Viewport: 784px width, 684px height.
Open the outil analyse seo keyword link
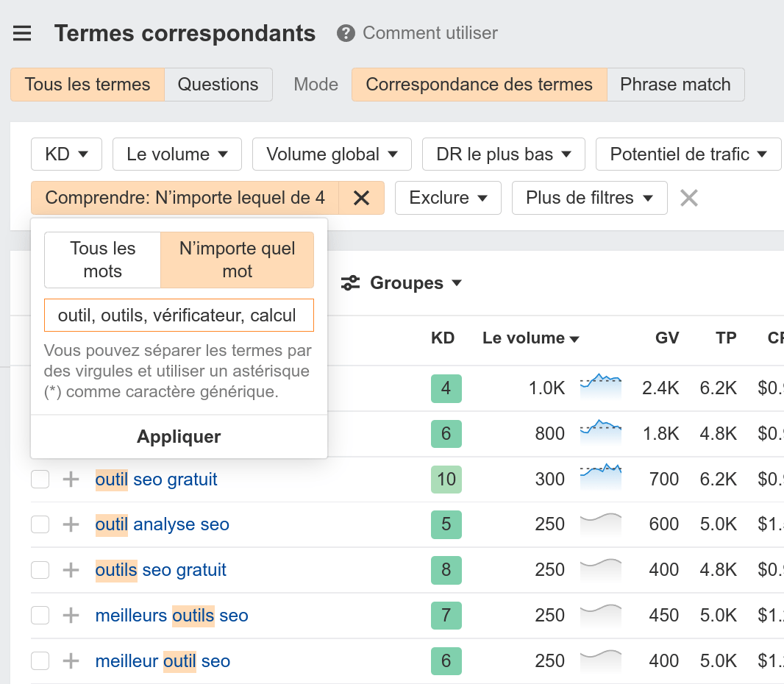(x=162, y=524)
